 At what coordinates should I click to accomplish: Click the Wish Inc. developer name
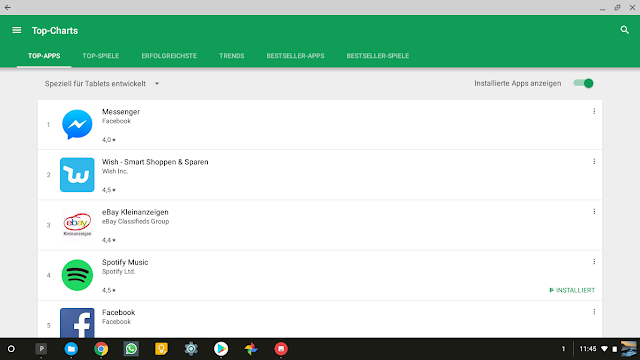point(115,171)
